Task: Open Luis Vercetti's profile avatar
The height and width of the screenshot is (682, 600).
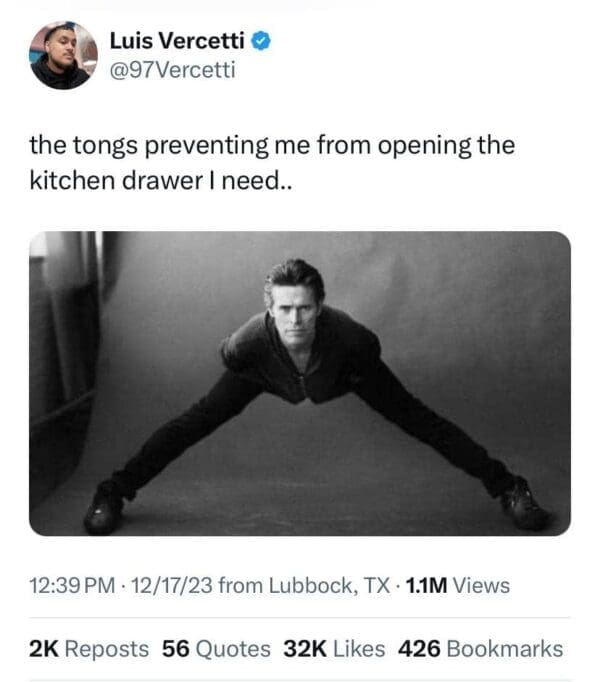Action: tap(62, 56)
